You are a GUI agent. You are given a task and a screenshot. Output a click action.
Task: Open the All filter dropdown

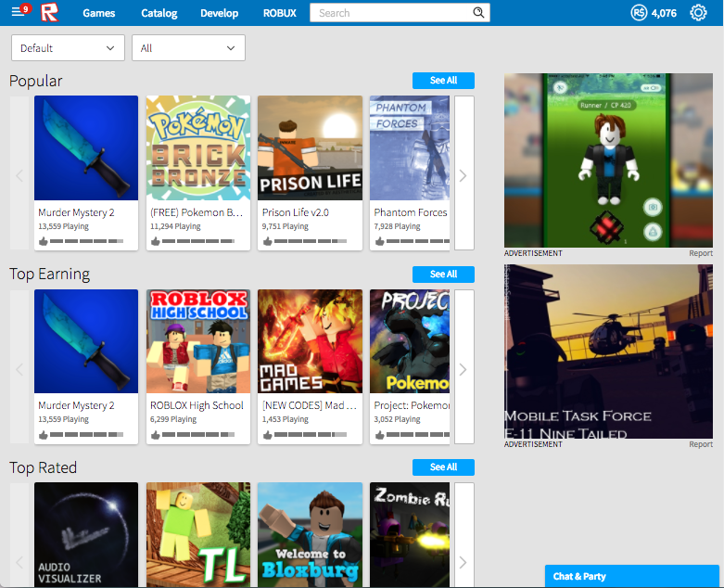coord(188,47)
